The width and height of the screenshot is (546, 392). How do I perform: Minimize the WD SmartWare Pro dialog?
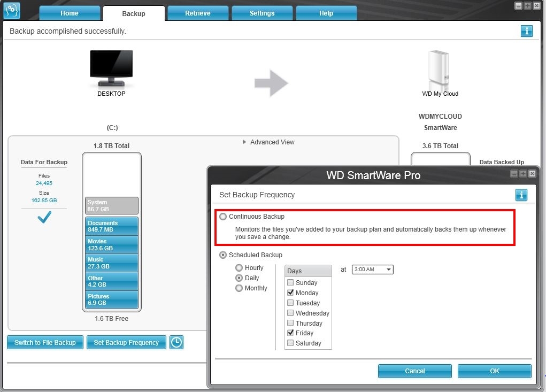pyautogui.click(x=514, y=173)
